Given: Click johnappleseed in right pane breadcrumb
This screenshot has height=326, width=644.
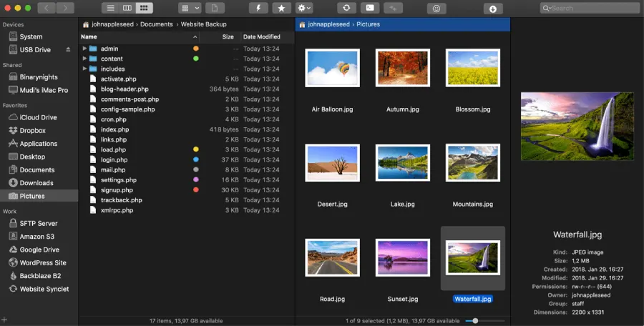Looking at the screenshot, I should pyautogui.click(x=328, y=24).
